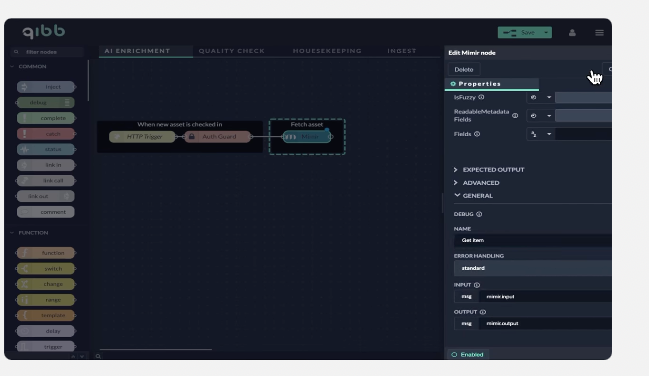This screenshot has height=376, width=649.
Task: Click the OUTPUT info icon
Action: click(483, 312)
